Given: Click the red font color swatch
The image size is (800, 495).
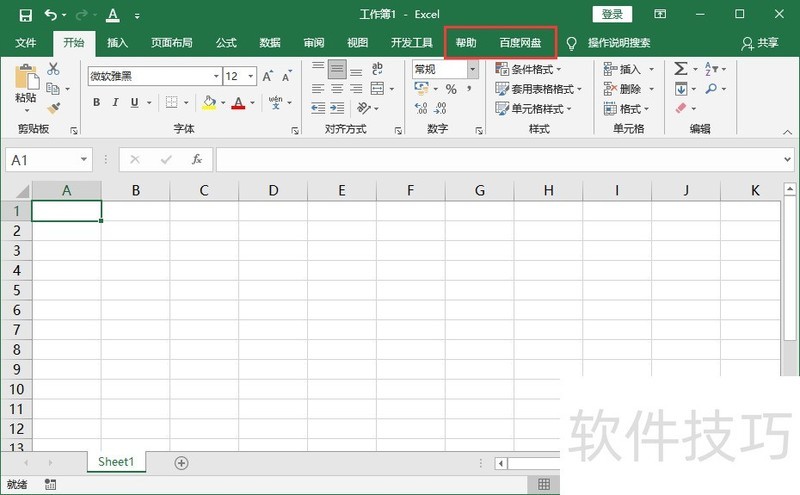Looking at the screenshot, I should [238, 102].
